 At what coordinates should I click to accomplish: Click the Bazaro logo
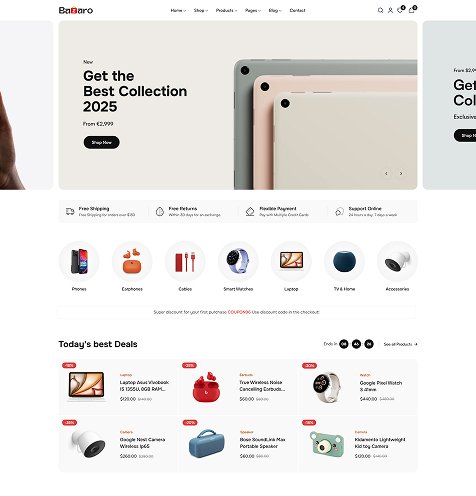pyautogui.click(x=76, y=10)
